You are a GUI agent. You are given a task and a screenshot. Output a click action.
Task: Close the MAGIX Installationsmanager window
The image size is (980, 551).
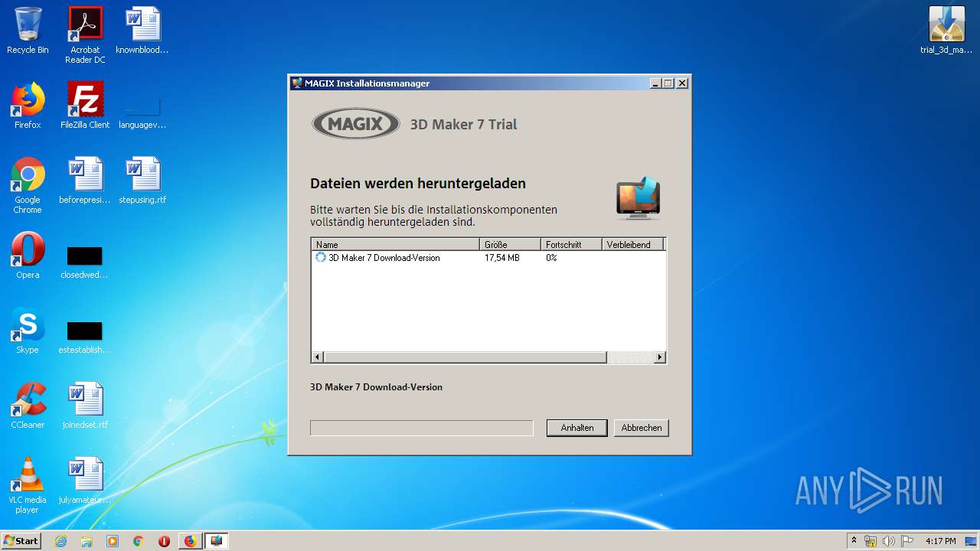[682, 83]
